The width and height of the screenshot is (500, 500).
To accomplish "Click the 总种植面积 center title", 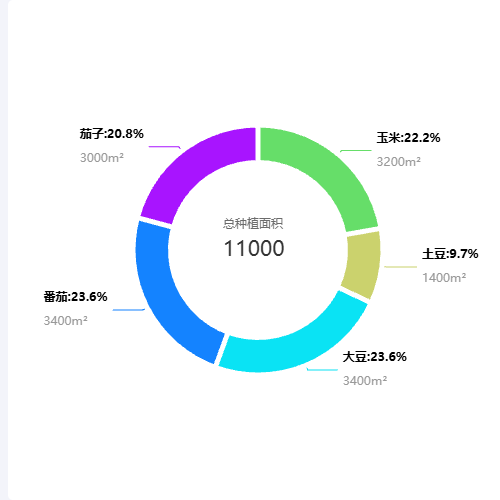I will pyautogui.click(x=253, y=224).
